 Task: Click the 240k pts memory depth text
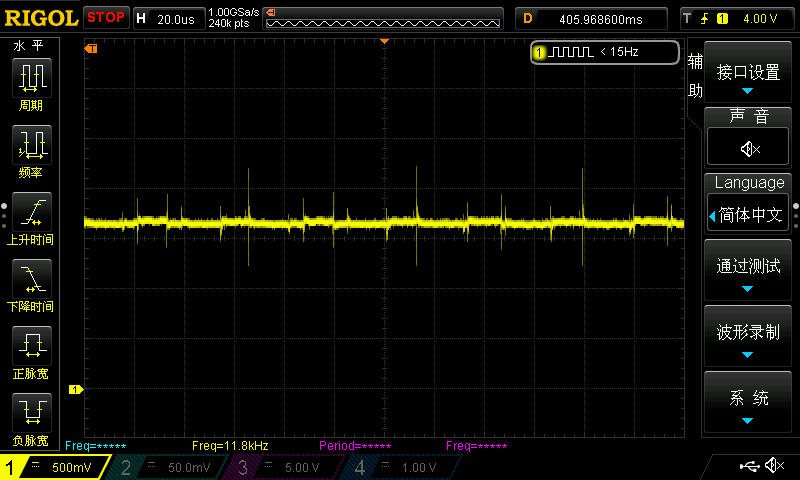[229, 23]
